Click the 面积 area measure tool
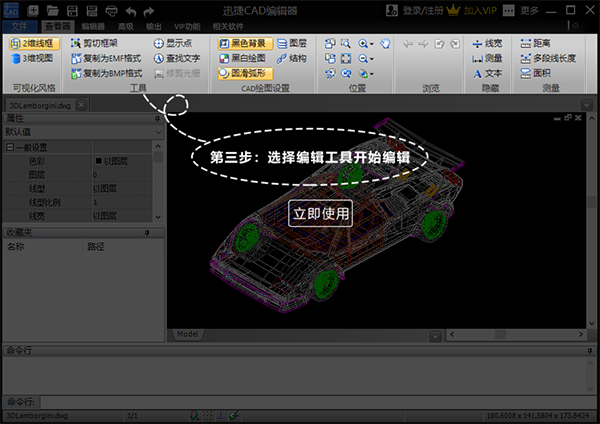Image resolution: width=600 pixels, height=424 pixels. (535, 73)
